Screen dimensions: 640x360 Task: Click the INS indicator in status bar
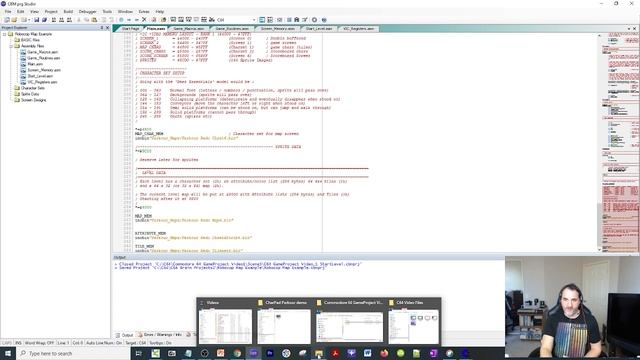[18, 343]
